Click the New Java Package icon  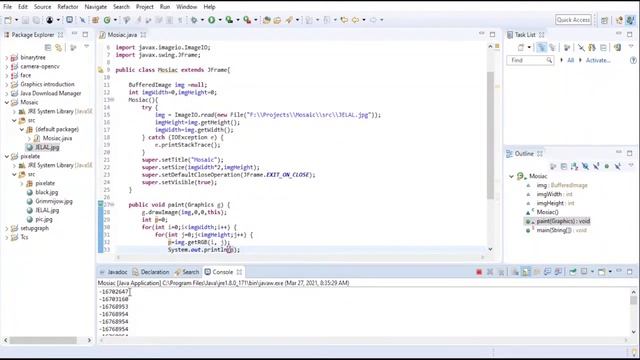tap(96, 20)
